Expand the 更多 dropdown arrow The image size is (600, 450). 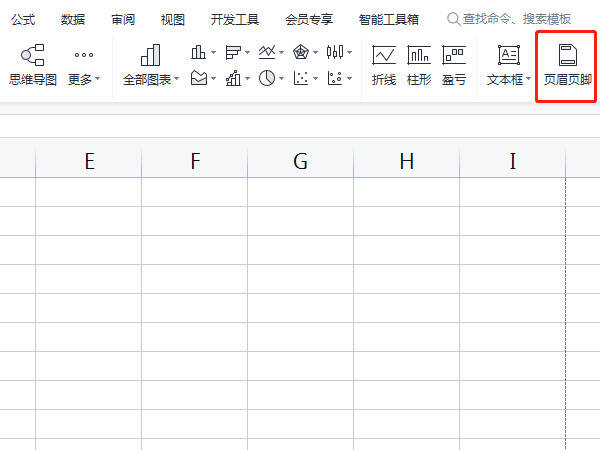97,78
